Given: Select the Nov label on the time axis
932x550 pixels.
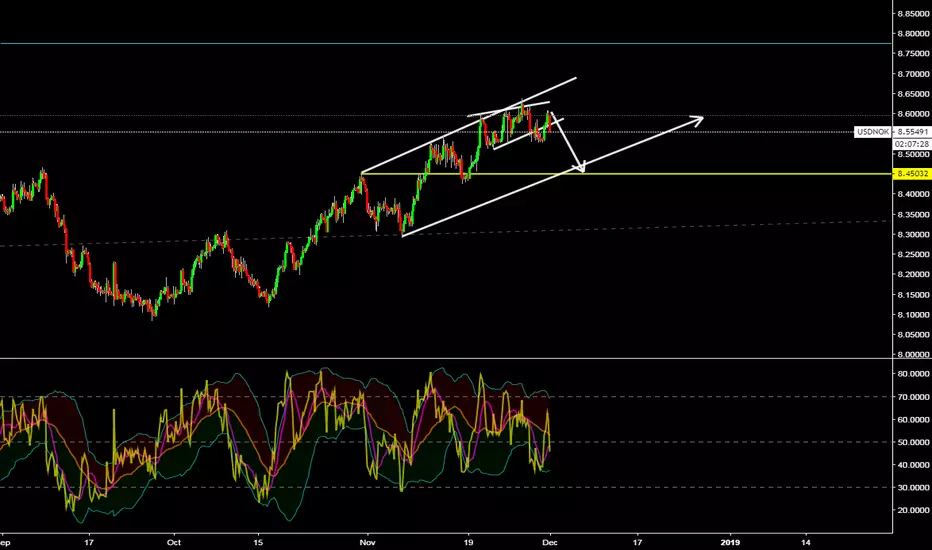Looking at the screenshot, I should coord(367,542).
